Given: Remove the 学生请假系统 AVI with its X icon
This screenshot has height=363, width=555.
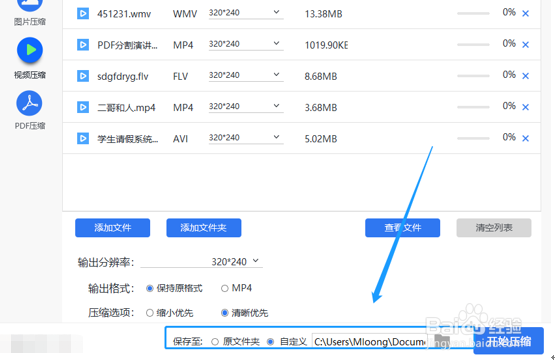Looking at the screenshot, I should [526, 138].
